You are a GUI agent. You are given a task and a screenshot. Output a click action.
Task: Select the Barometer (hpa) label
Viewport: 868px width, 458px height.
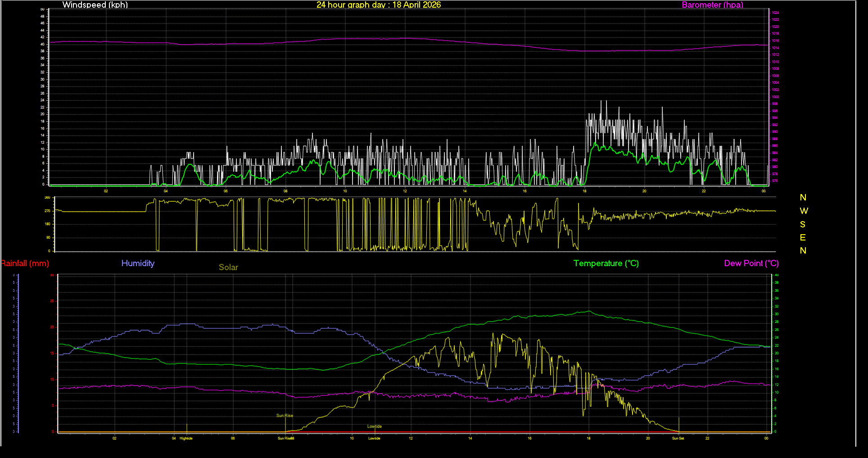point(712,5)
